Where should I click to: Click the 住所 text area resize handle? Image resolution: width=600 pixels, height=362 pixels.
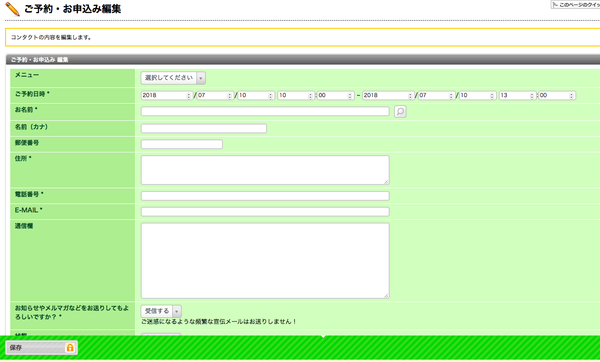coord(386,182)
